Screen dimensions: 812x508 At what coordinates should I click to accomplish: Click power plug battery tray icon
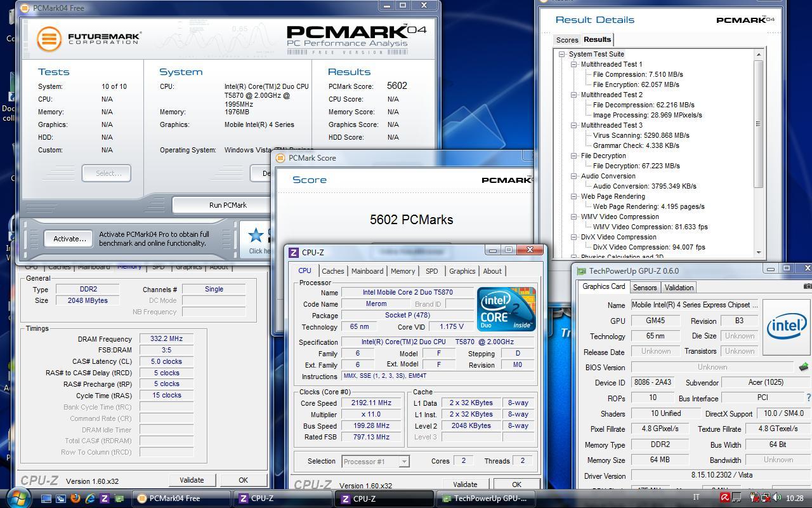pos(756,498)
